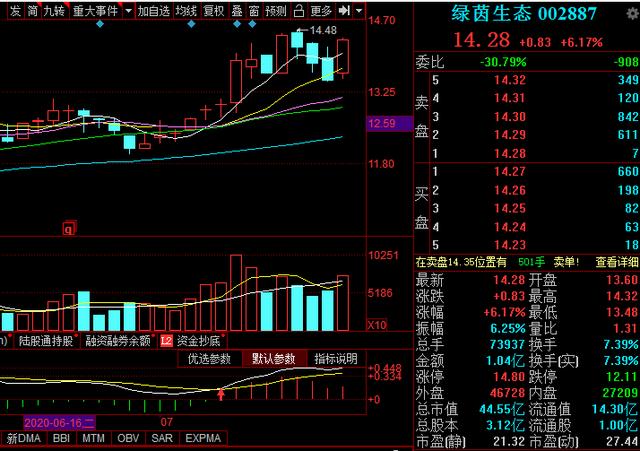Screen dimensions: 640x451
Task: Click the blue diamond marker under 均线
Action: coord(191,24)
